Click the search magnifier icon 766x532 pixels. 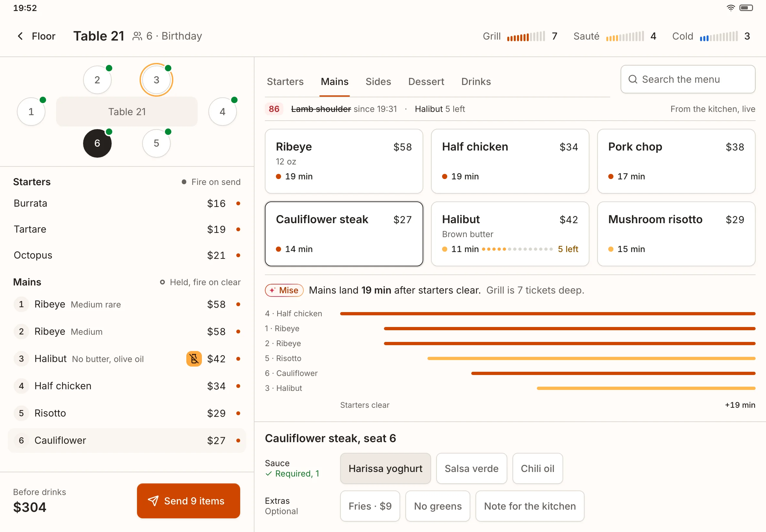[633, 79]
